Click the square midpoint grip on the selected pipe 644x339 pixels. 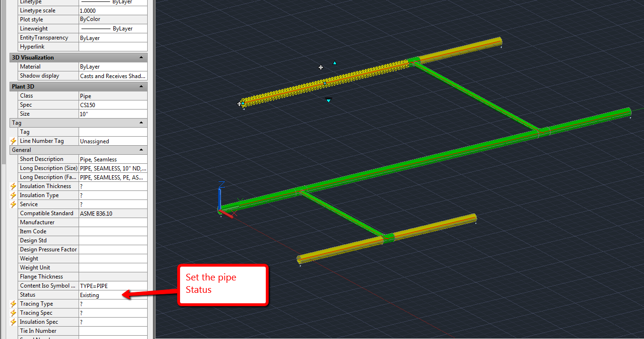[325, 83]
